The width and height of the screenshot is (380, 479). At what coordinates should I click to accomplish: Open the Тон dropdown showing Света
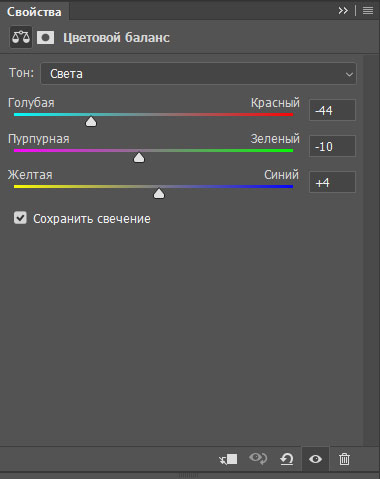(198, 73)
